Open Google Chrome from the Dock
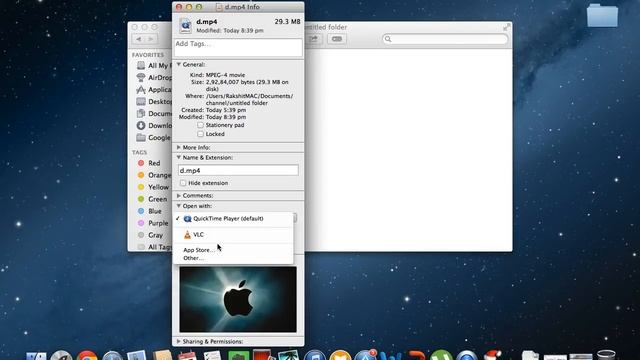 tap(87, 357)
